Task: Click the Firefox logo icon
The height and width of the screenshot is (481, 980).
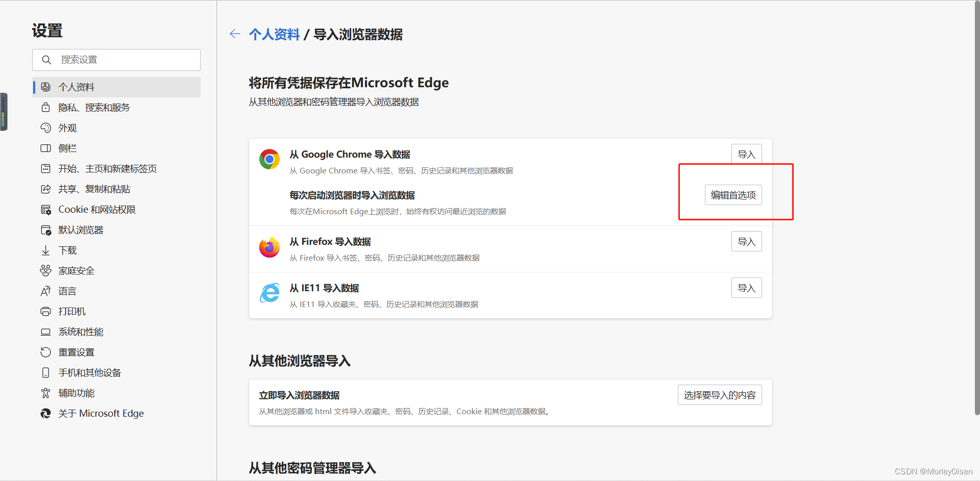Action: (269, 247)
